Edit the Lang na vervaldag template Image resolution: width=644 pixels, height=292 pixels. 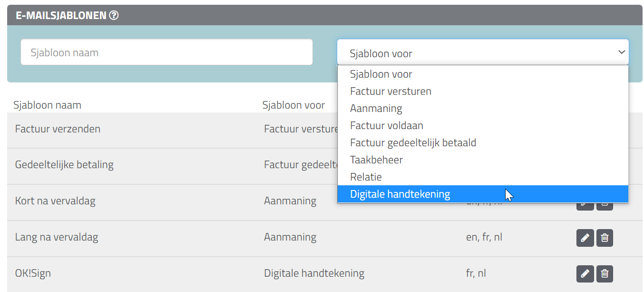click(585, 238)
